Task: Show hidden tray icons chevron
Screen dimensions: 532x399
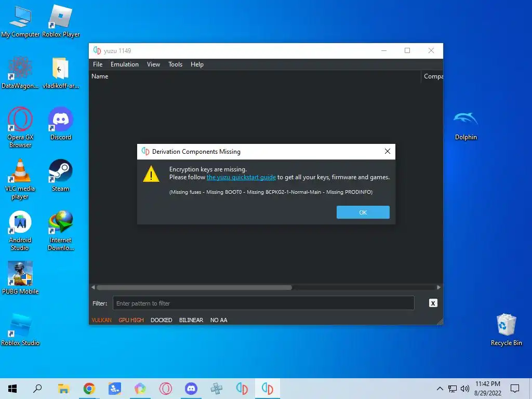Action: (x=440, y=389)
